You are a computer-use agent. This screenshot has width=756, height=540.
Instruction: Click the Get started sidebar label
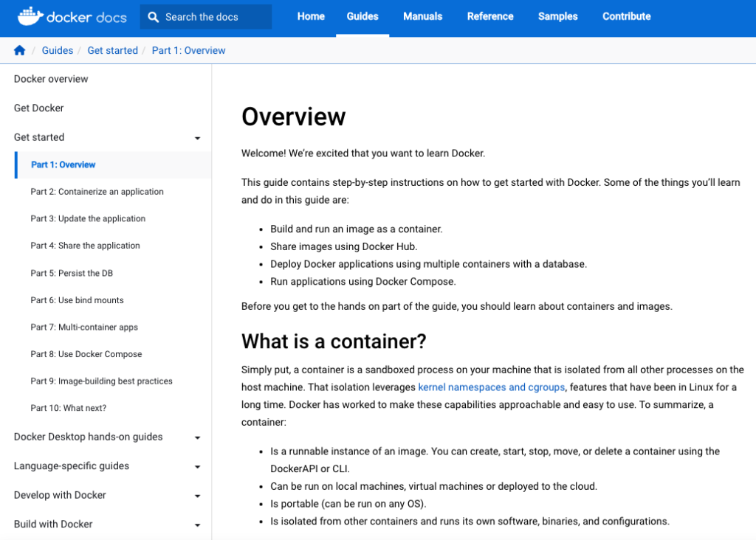(39, 137)
